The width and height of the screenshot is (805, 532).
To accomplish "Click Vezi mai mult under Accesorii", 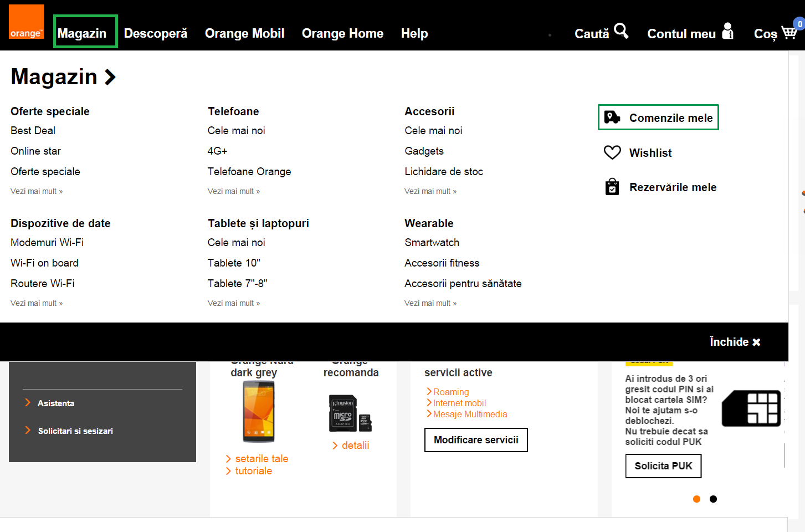I will point(430,191).
